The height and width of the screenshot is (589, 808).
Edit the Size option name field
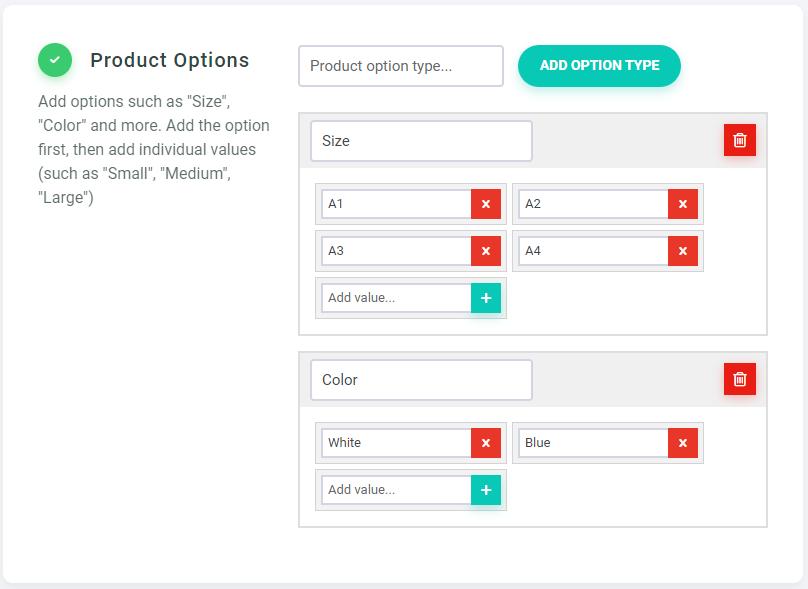420,141
